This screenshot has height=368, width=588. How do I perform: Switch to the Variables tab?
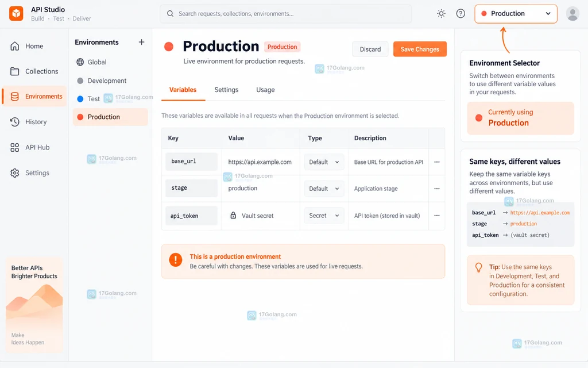183,90
